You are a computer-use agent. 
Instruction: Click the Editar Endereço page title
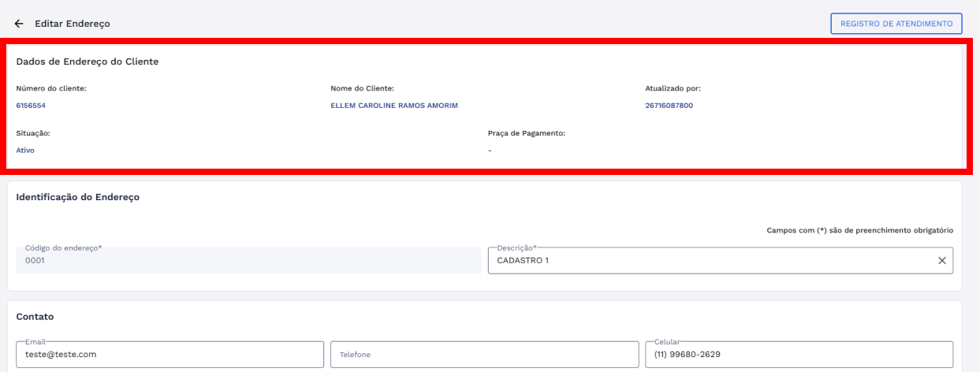click(x=72, y=24)
